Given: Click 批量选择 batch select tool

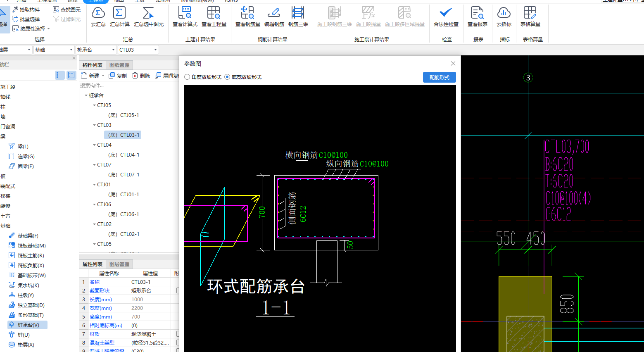Looking at the screenshot, I should 26,19.
